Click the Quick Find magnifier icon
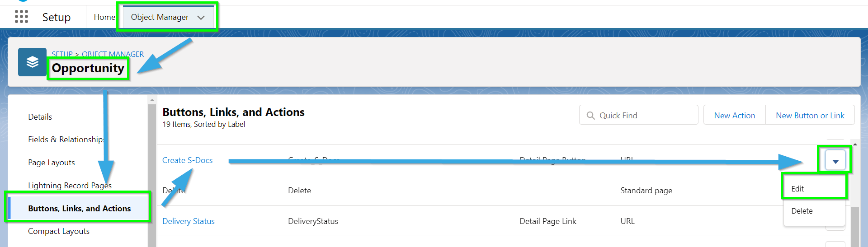The width and height of the screenshot is (868, 247). (590, 116)
